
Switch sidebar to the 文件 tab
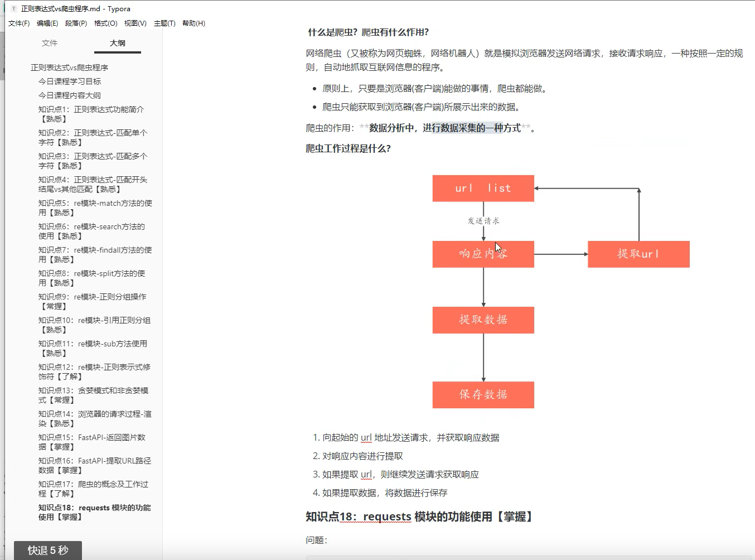tap(50, 43)
